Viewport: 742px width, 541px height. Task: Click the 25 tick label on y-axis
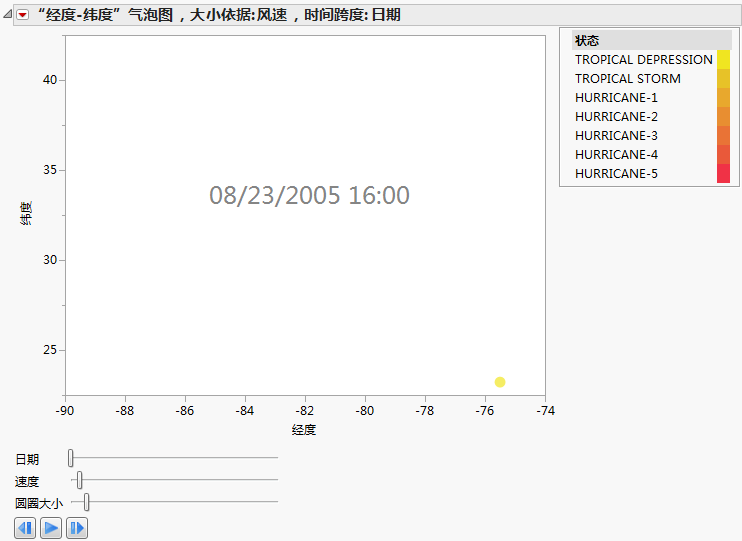click(x=50, y=350)
